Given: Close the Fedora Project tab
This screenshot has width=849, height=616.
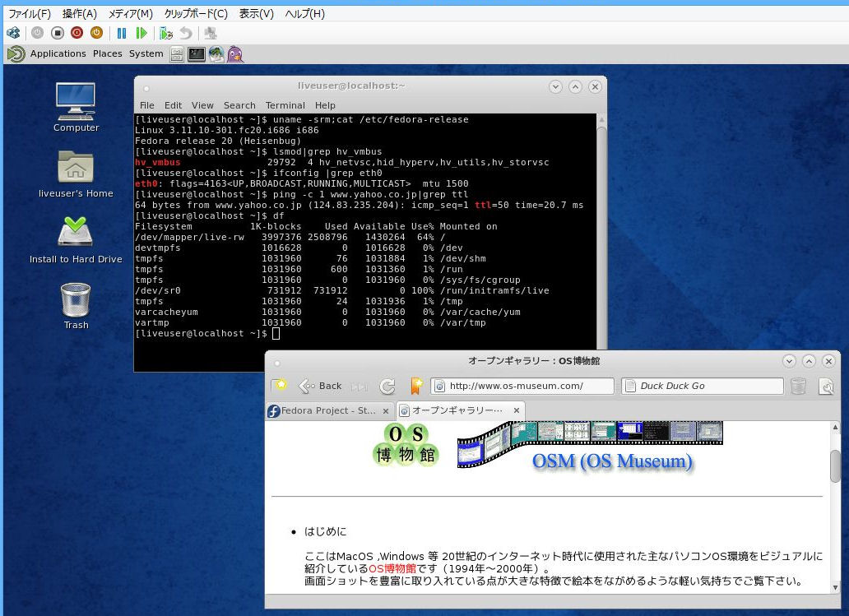Looking at the screenshot, I should point(386,411).
